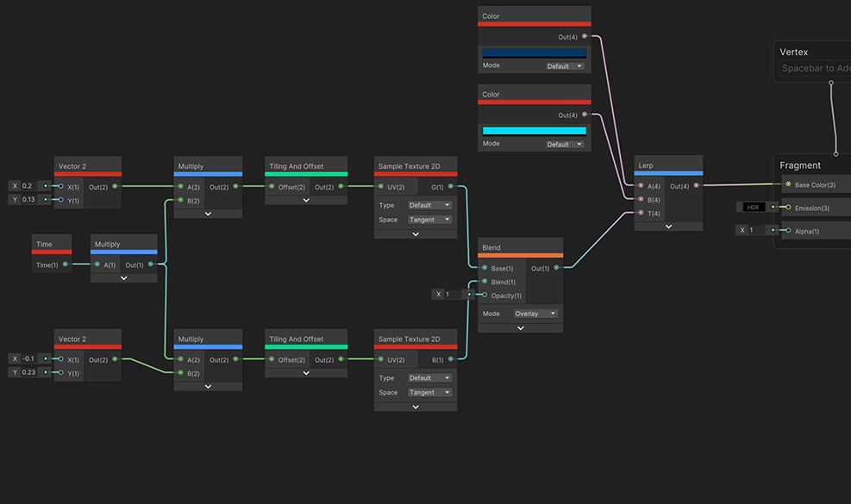Select the Vertex block header
Image resolution: width=851 pixels, height=504 pixels.
(794, 52)
